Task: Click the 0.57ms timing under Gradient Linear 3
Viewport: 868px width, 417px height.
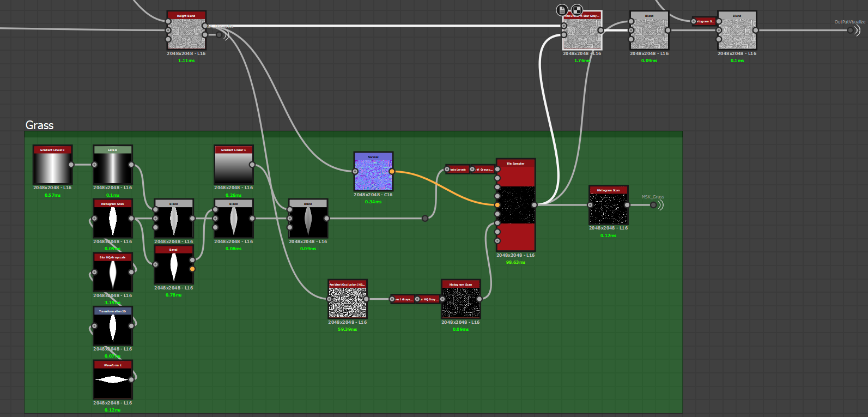Action: coord(52,195)
